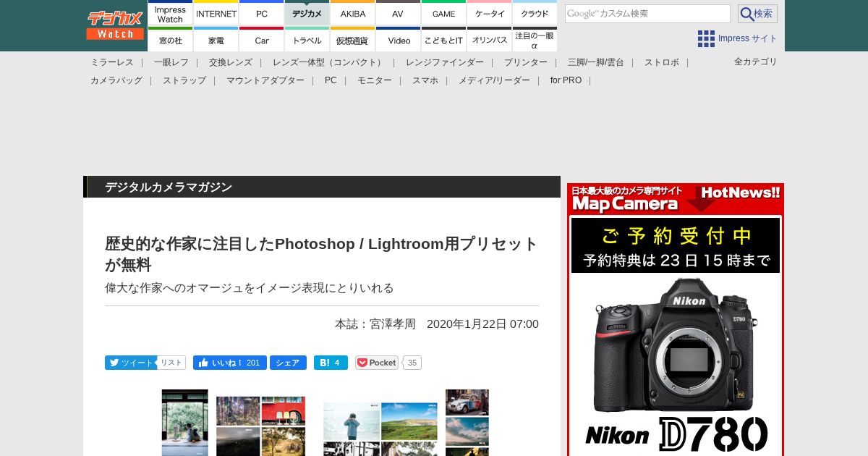The width and height of the screenshot is (868, 456).
Task: Go to the プリンター category
Action: 526,62
